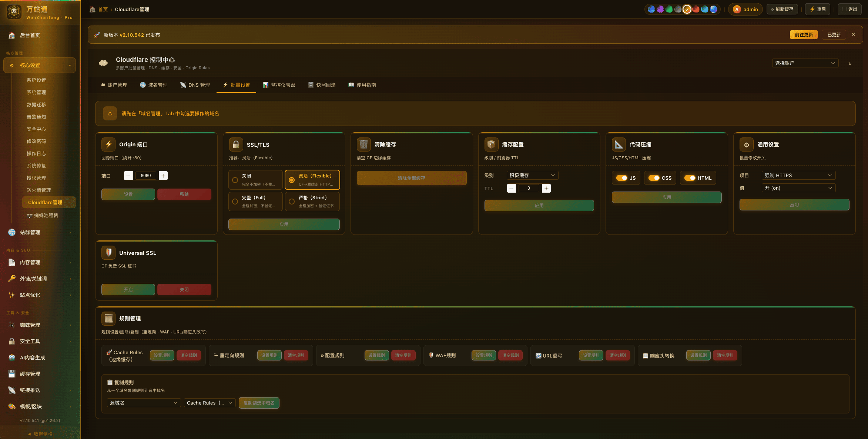868x439 pixels.
Task: Switch to the DNS 管理 tab
Action: coord(195,85)
